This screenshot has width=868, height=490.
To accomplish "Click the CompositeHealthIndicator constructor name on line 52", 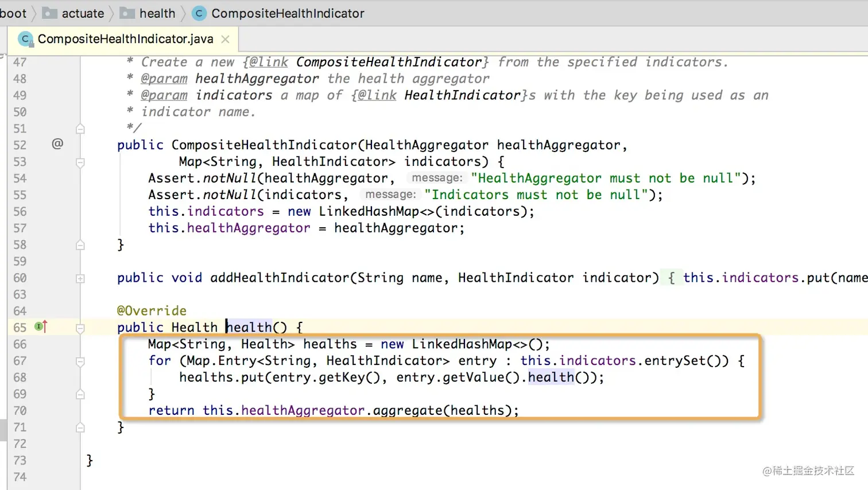I will click(x=264, y=145).
